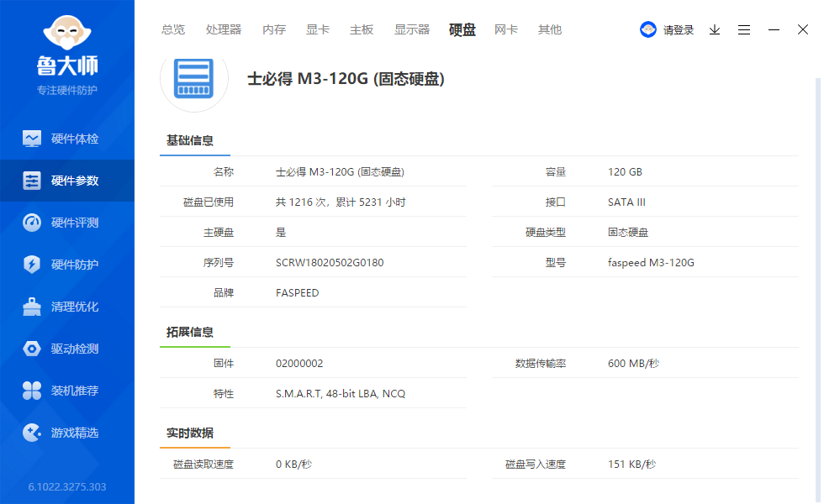
Task: Switch to 处理器 tab
Action: coord(224,30)
